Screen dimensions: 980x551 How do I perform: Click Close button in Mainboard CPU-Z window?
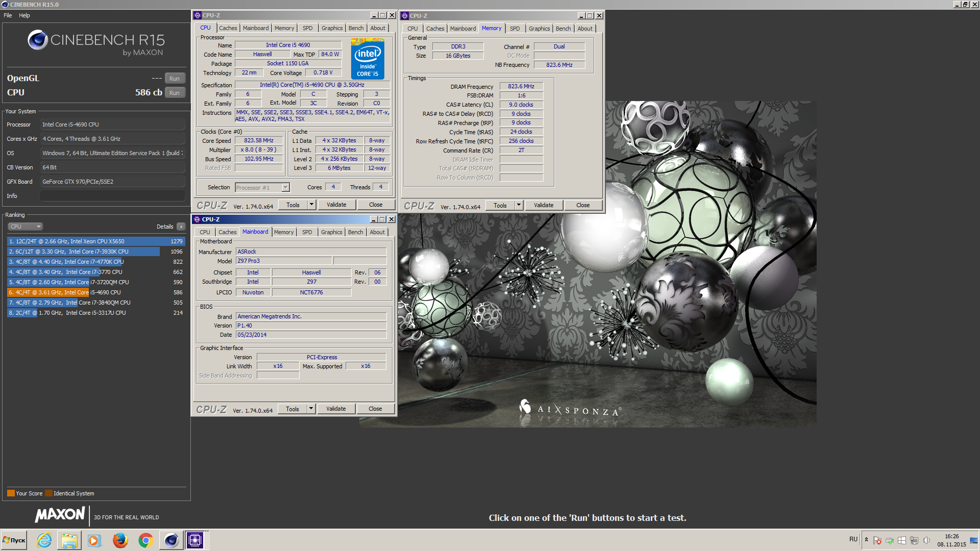[375, 409]
